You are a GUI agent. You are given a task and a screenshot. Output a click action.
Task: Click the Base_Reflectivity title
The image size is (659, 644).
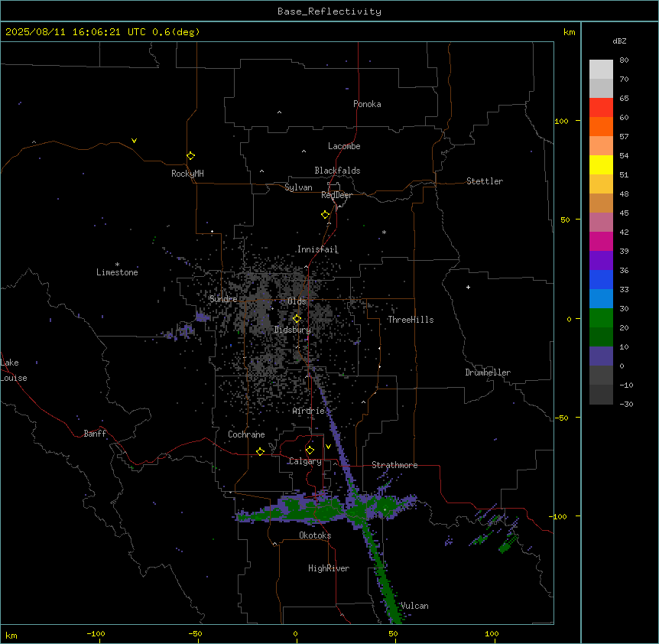tap(329, 11)
